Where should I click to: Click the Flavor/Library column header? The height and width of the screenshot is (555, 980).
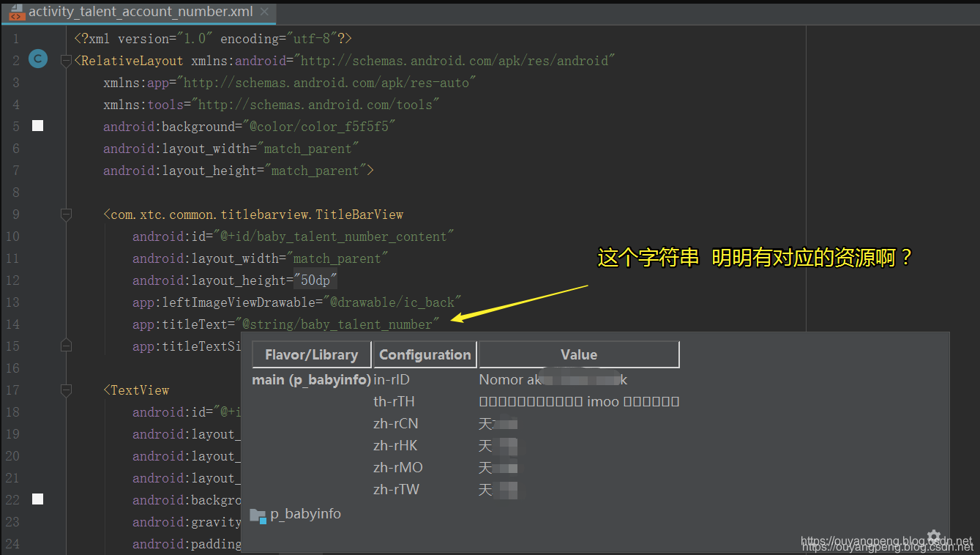(312, 354)
